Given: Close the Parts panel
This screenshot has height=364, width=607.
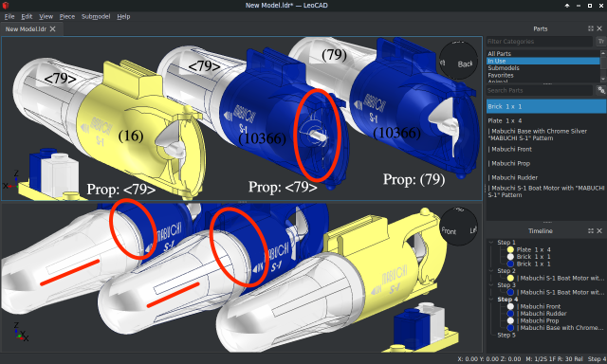Looking at the screenshot, I should (599, 28).
